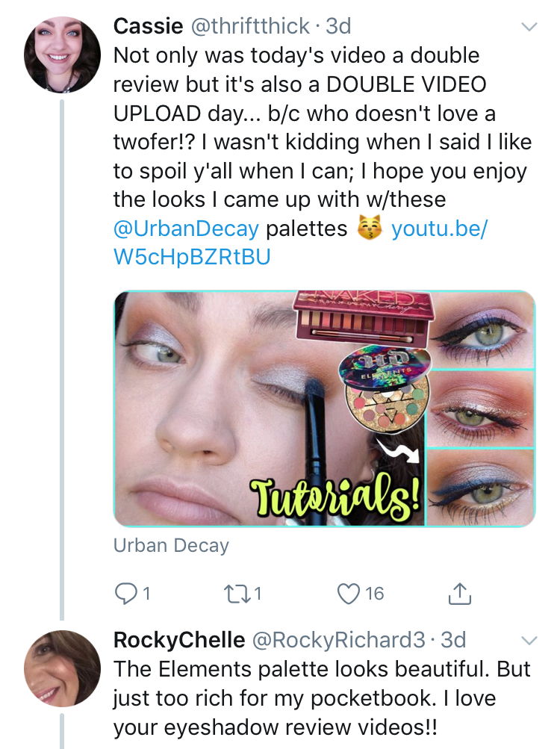Tap the 16 likes count
Viewport: 560px width, 749px height.
375,594
